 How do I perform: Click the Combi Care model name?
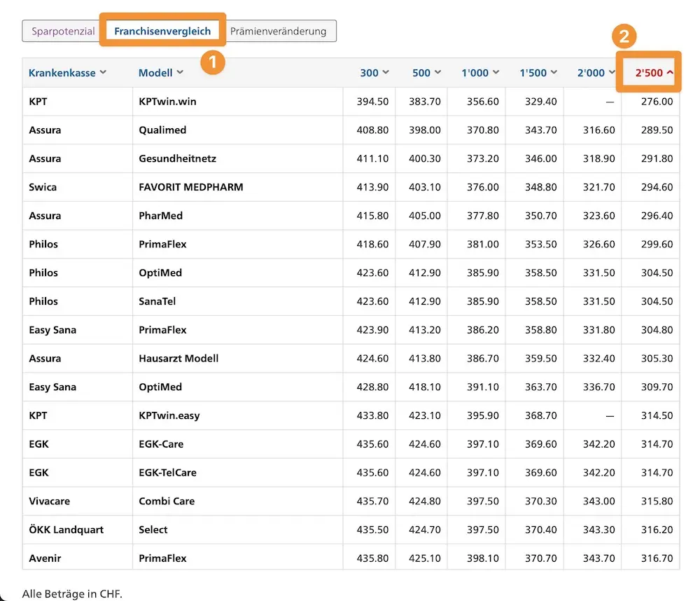[167, 502]
